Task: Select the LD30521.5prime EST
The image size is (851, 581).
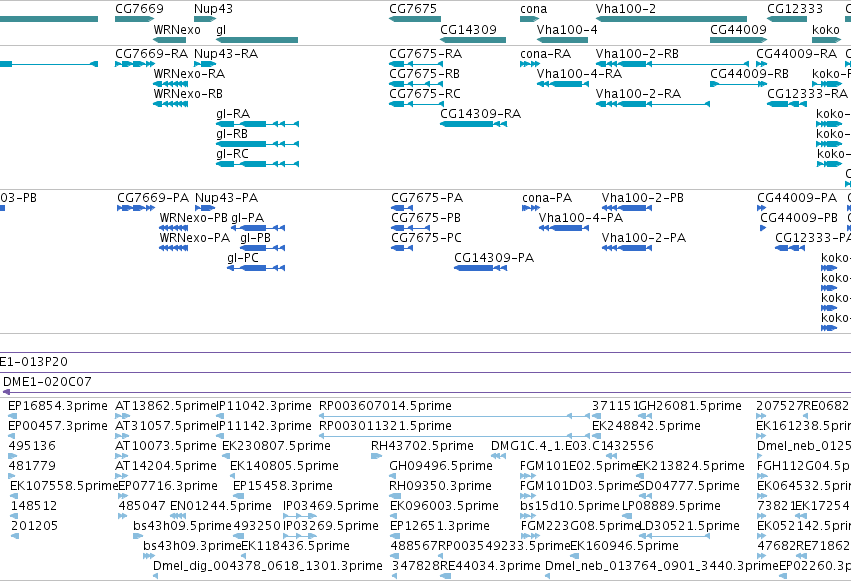Action: click(x=675, y=537)
